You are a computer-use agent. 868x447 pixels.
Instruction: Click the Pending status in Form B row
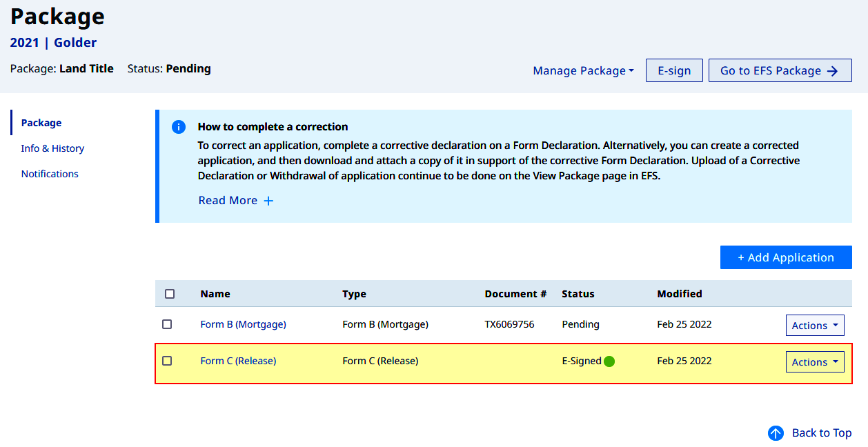(580, 324)
